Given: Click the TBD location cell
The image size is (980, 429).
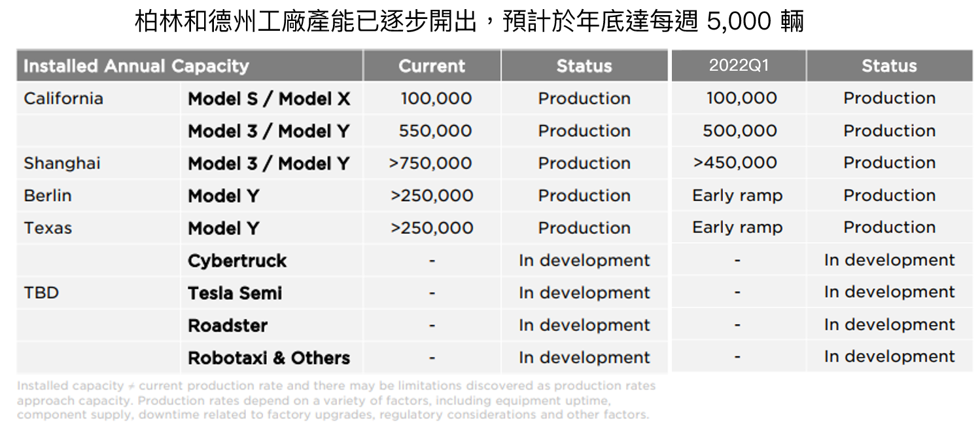Looking at the screenshot, I should [41, 293].
